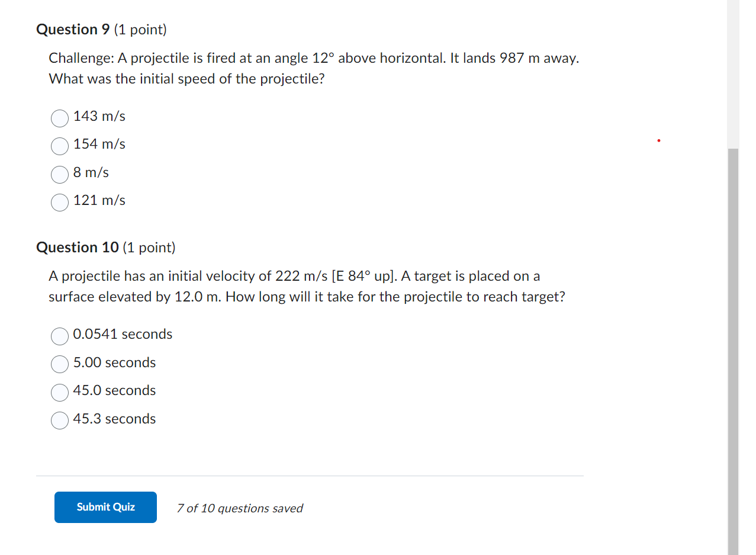The image size is (756, 555).
Task: Select the 45.0 seconds answer option
Action: [59, 393]
